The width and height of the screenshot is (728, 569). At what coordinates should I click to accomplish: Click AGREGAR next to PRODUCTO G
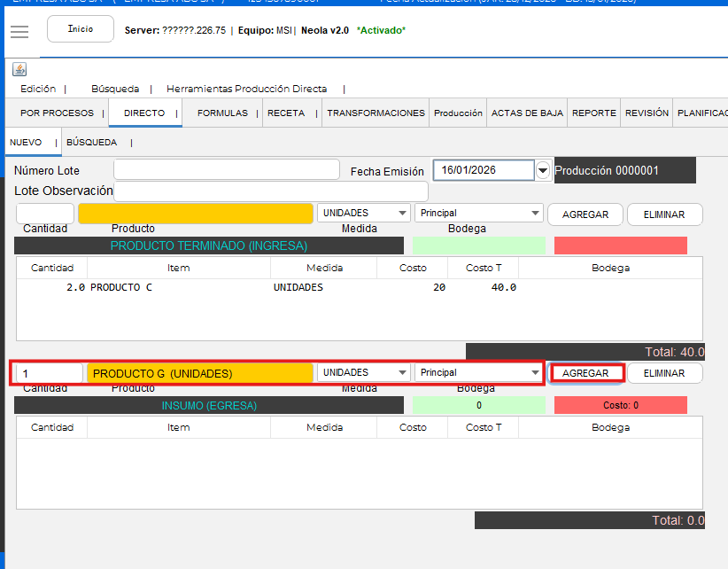(x=585, y=373)
